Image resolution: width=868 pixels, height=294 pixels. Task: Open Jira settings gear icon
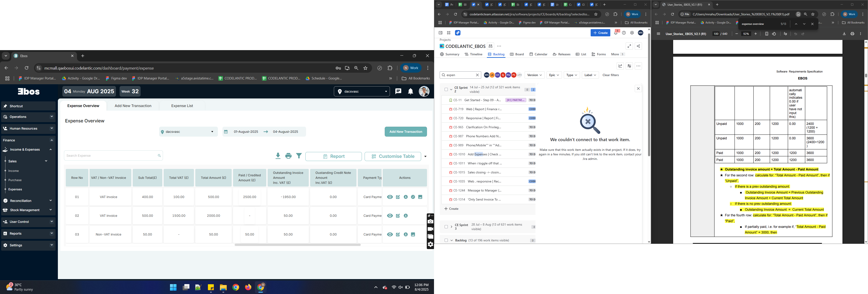pos(632,33)
